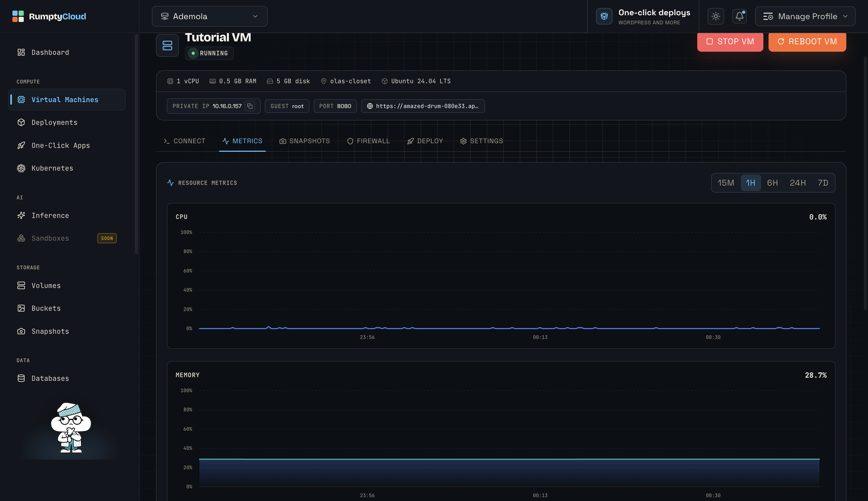The height and width of the screenshot is (501, 868).
Task: Select the 15M time range
Action: (726, 183)
